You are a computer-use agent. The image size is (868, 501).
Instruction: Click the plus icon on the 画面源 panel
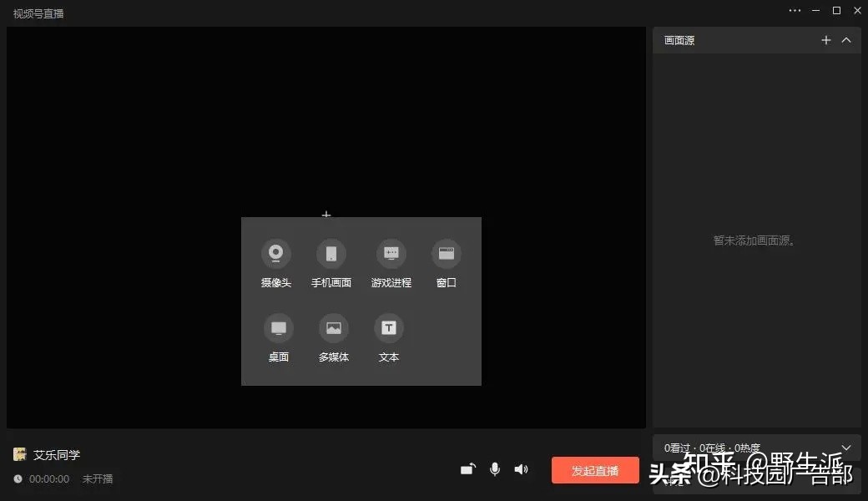[x=826, y=40]
